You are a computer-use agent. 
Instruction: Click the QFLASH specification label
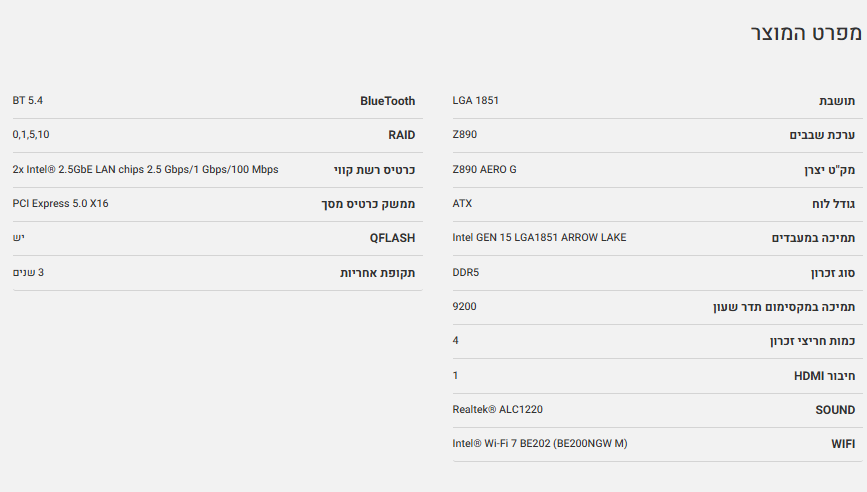pos(392,238)
